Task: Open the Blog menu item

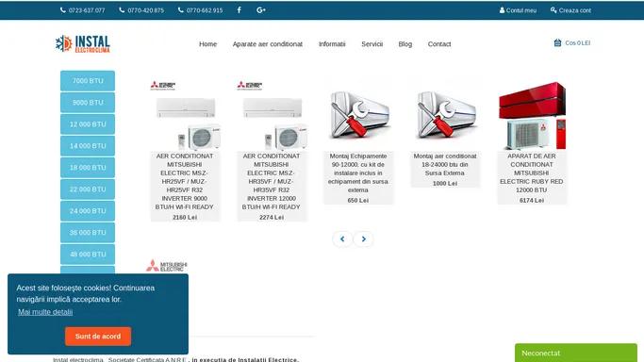Action: click(x=405, y=44)
